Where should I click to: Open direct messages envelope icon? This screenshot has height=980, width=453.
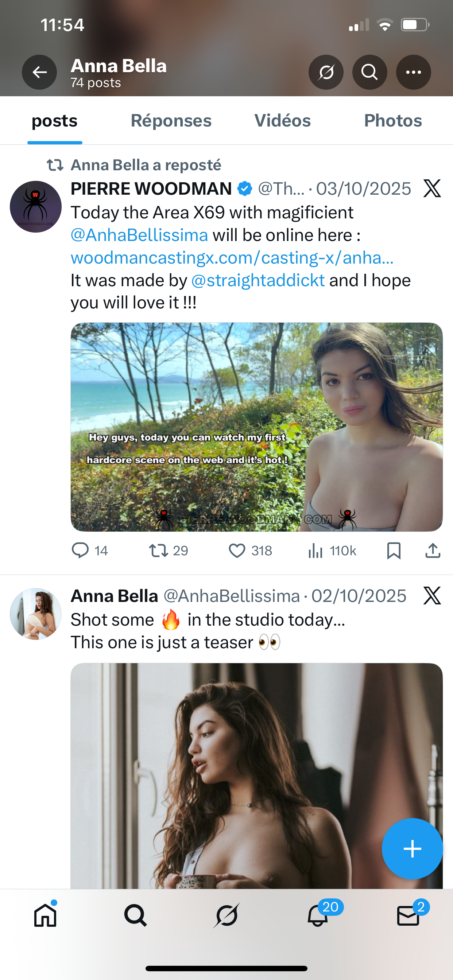[408, 915]
